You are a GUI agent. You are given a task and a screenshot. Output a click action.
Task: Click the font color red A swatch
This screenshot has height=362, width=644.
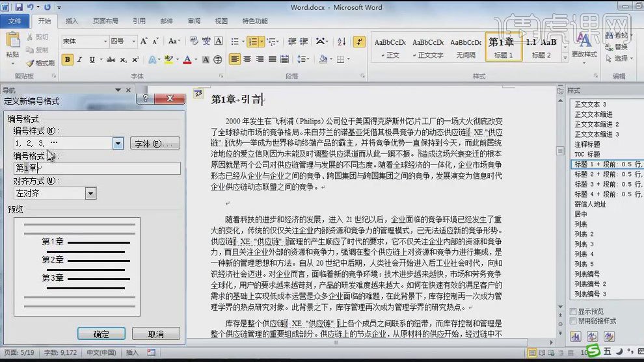tap(187, 60)
